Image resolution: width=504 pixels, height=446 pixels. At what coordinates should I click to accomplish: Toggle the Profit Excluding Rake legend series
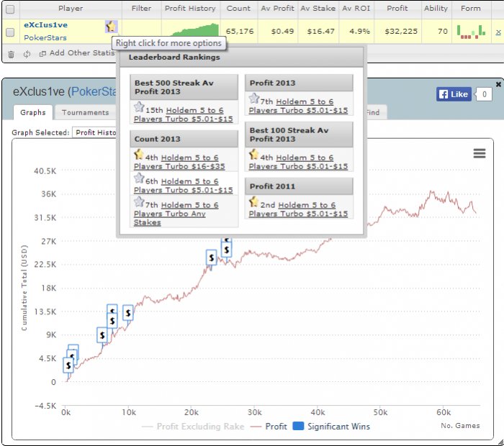pyautogui.click(x=193, y=427)
